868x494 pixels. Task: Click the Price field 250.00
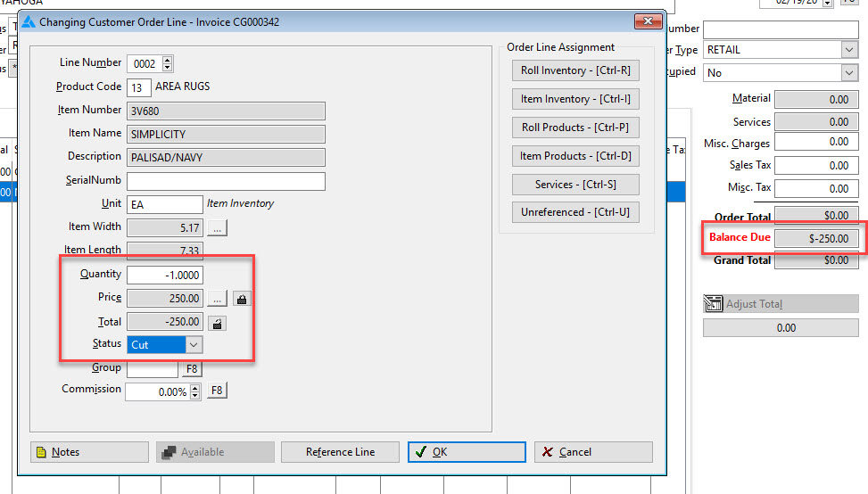click(x=165, y=299)
